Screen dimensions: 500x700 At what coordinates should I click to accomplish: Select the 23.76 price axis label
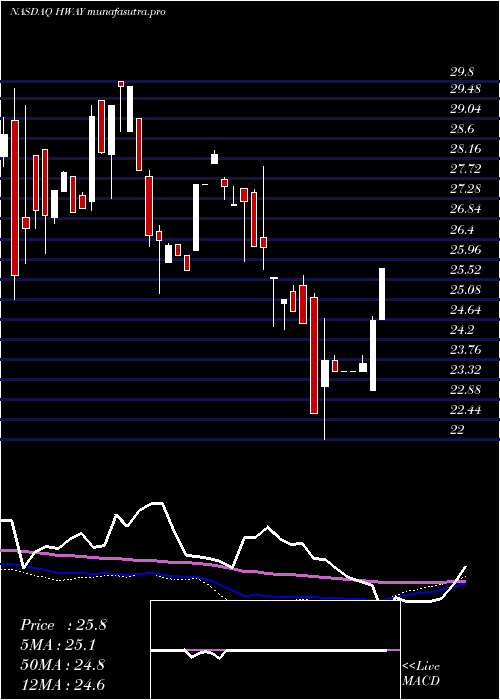465,350
